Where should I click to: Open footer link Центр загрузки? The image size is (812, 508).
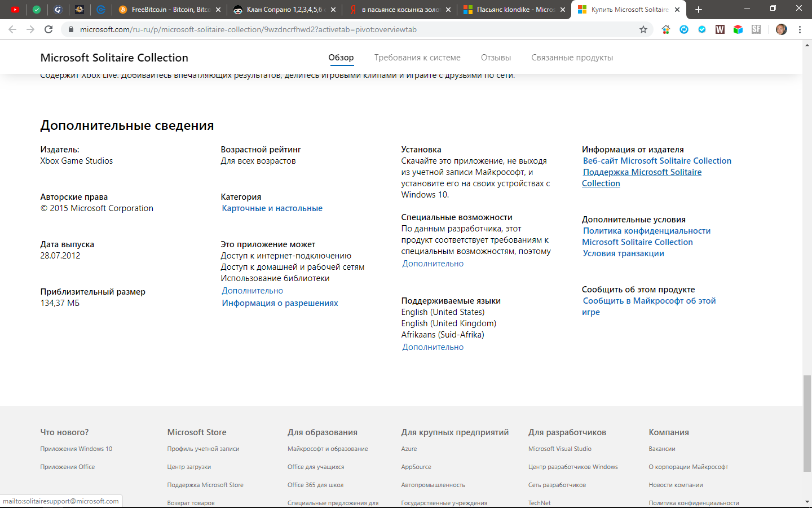[189, 467]
